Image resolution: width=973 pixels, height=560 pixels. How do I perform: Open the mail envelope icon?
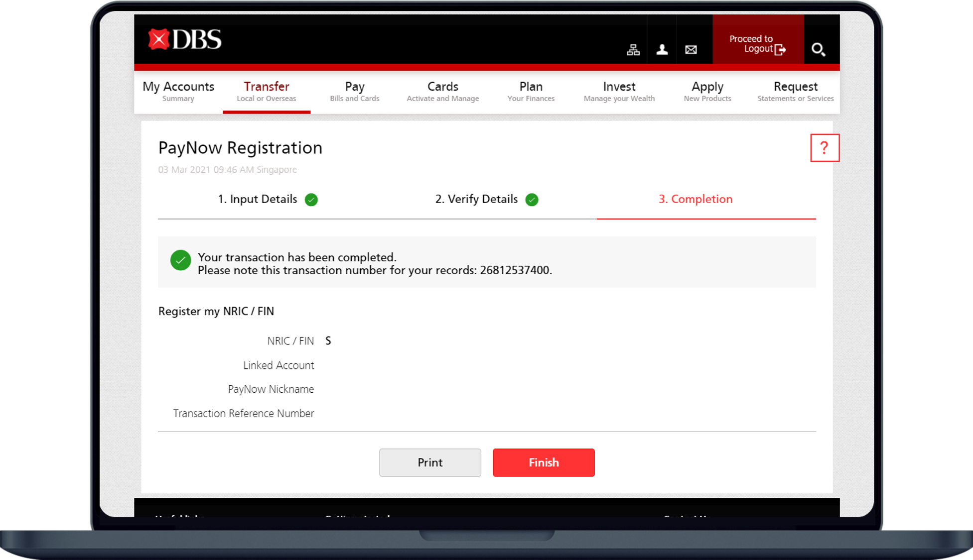[691, 49]
